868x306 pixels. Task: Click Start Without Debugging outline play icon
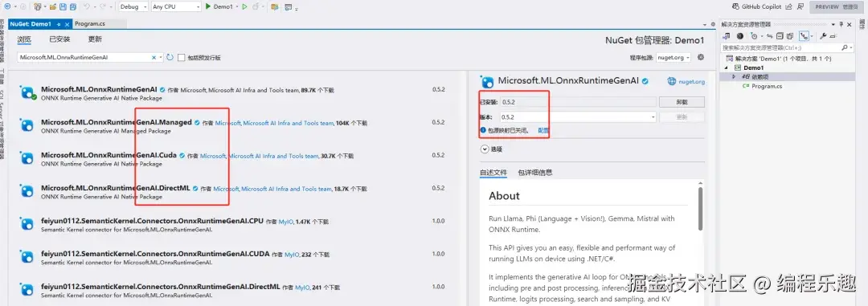(x=244, y=6)
